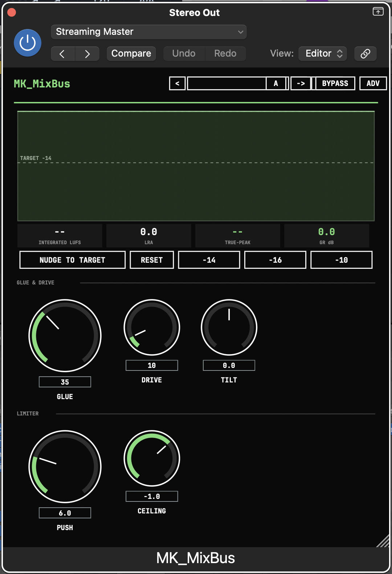Click the link chain icon
392x574 pixels.
click(366, 54)
